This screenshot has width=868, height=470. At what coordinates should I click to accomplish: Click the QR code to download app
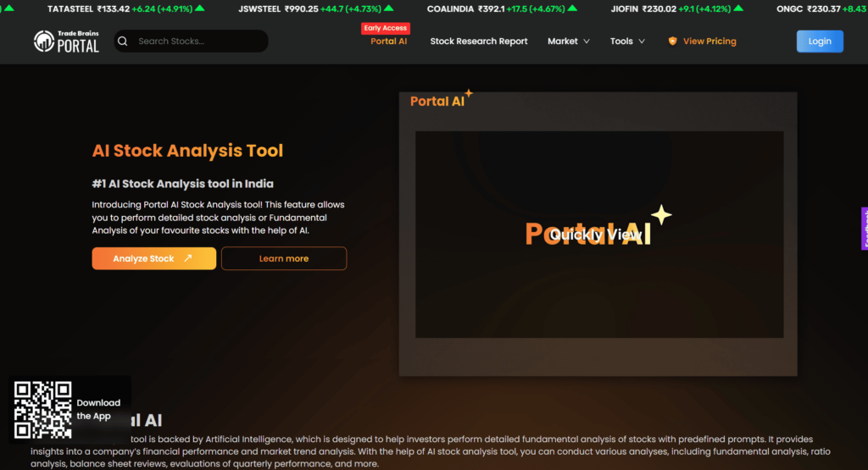tap(42, 410)
